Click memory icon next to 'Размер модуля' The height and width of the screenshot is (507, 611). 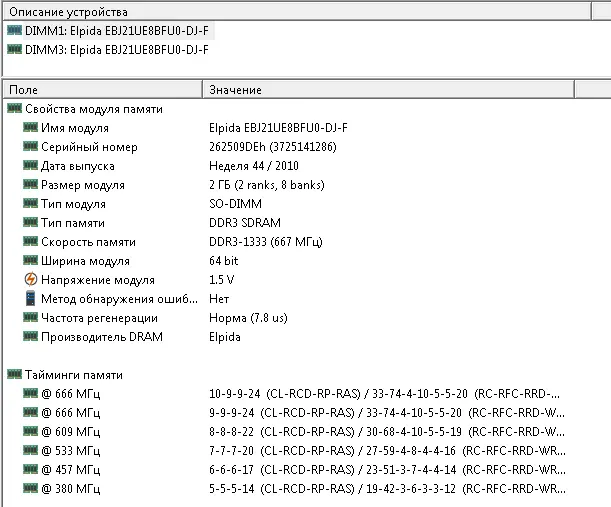coord(30,184)
